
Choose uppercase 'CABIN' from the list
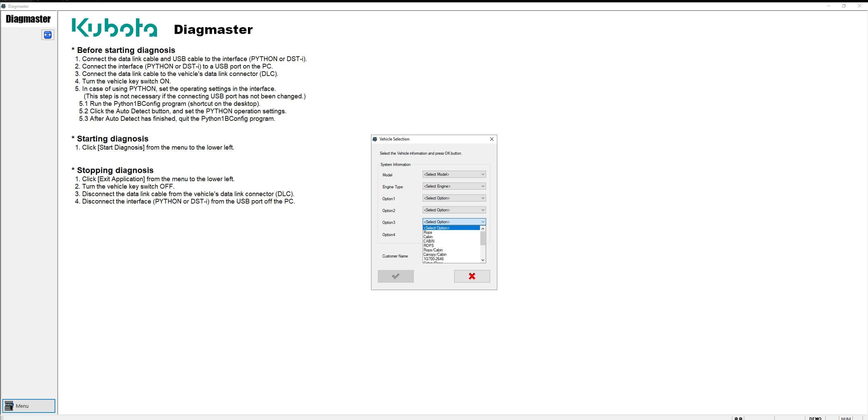(451, 241)
